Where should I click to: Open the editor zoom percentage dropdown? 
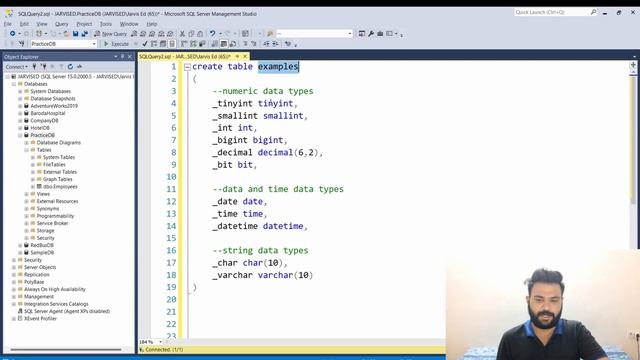click(x=160, y=342)
